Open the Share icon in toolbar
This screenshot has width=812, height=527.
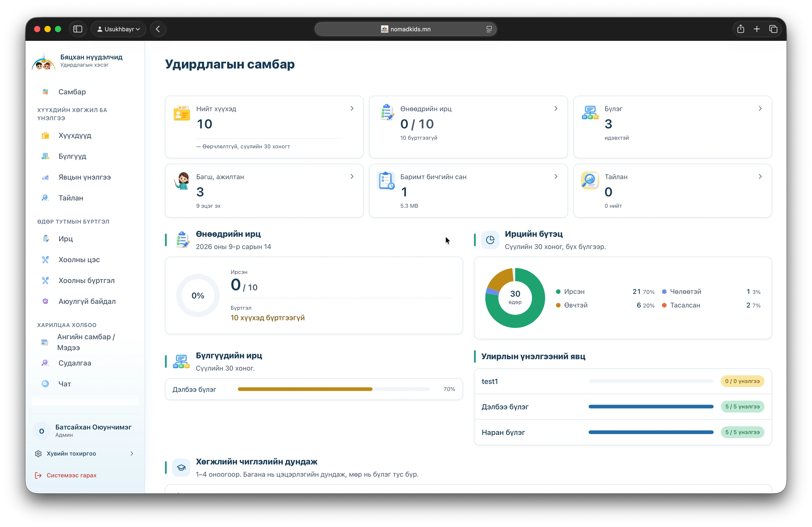pyautogui.click(x=740, y=29)
